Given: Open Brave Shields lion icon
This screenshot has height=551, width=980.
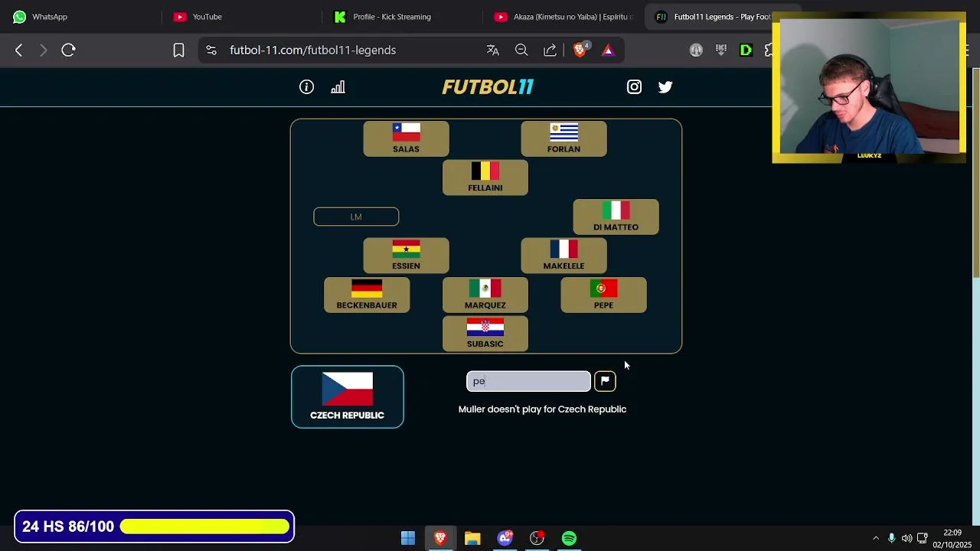Looking at the screenshot, I should pos(580,50).
